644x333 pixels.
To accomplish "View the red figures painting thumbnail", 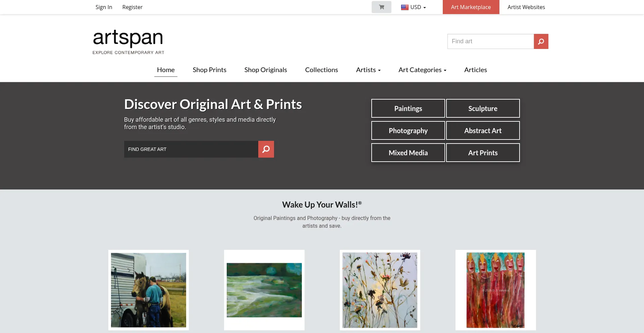I will coord(495,290).
